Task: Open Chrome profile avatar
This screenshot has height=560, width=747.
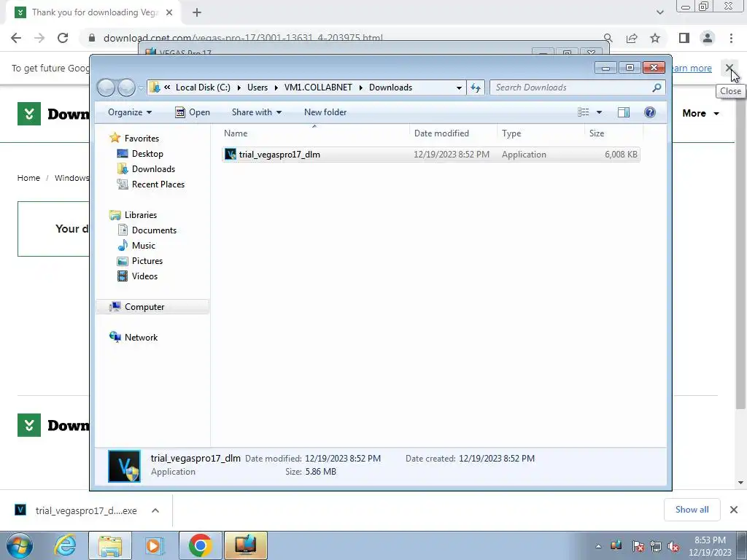Action: click(708, 38)
